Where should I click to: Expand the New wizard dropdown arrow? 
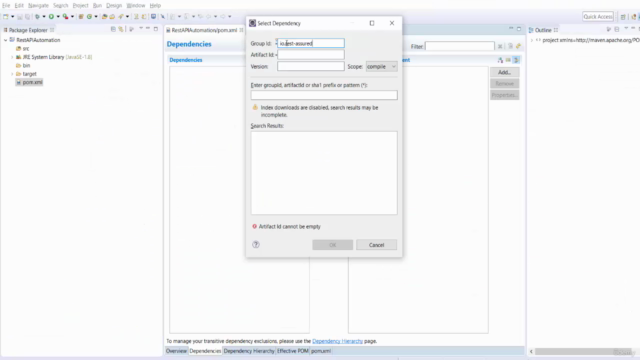12,17
